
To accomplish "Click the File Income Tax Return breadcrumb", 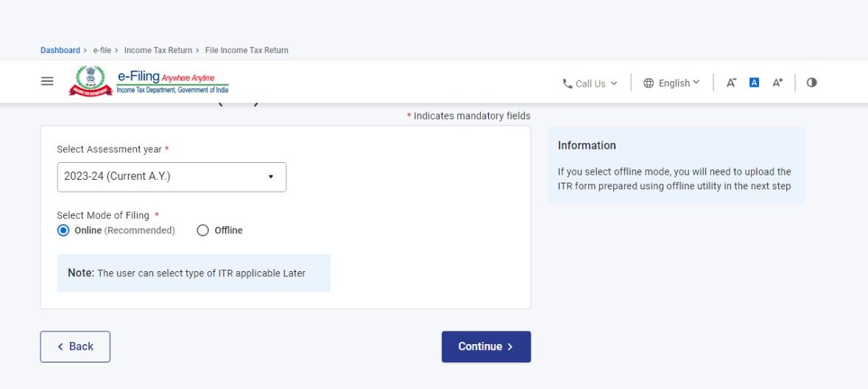I will [x=247, y=50].
